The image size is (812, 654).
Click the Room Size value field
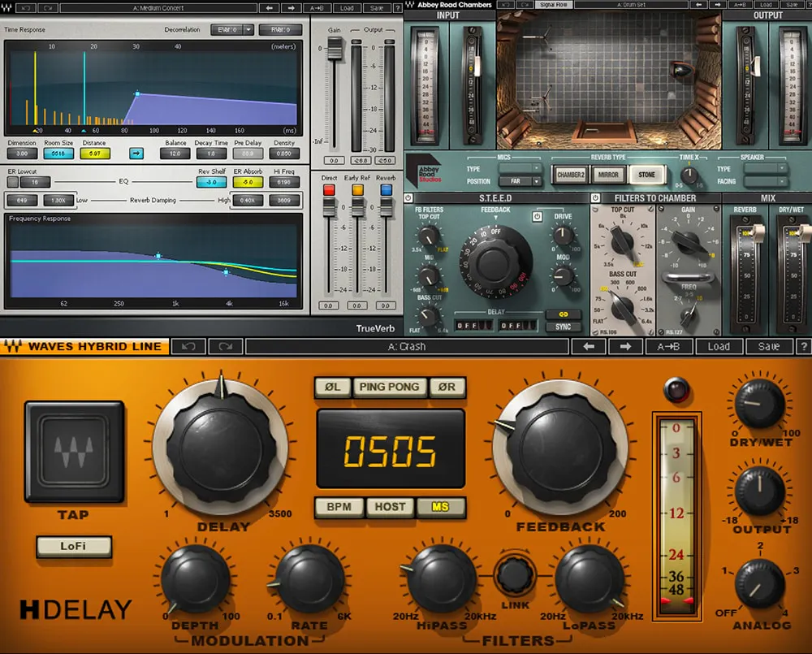pos(58,154)
